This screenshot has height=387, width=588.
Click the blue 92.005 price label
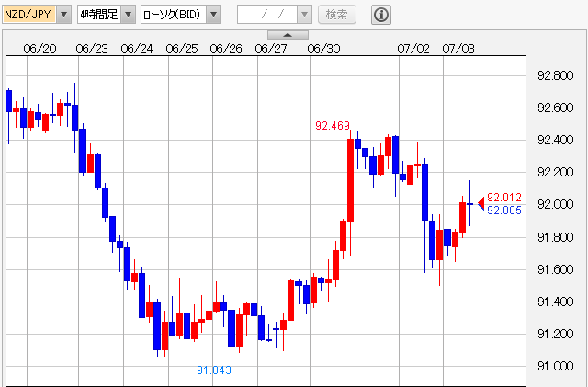point(504,211)
